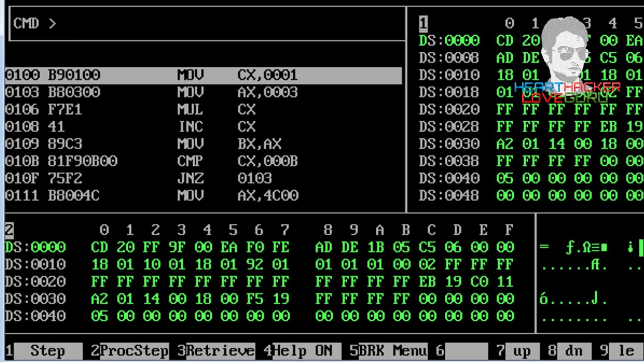
Task: Click the DS:0048 address in memory window 1
Action: click(449, 196)
